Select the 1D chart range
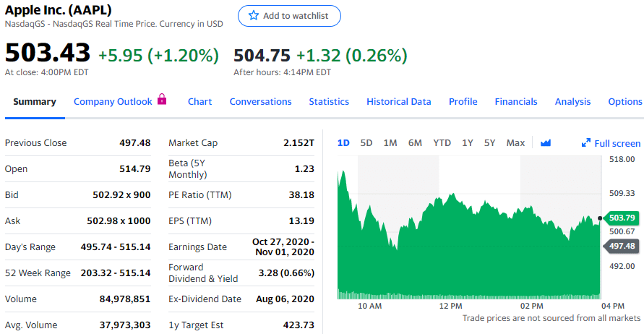The height and width of the screenshot is (334, 644). [343, 143]
